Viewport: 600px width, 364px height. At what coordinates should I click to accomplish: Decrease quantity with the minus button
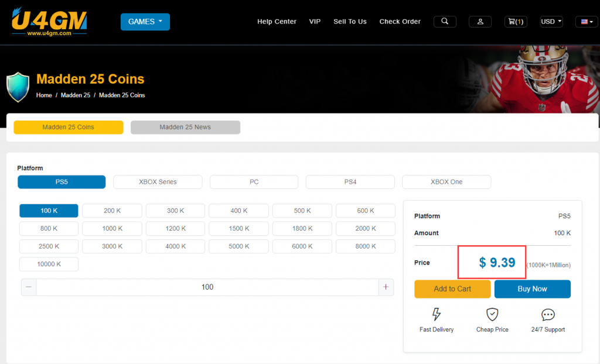[29, 287]
